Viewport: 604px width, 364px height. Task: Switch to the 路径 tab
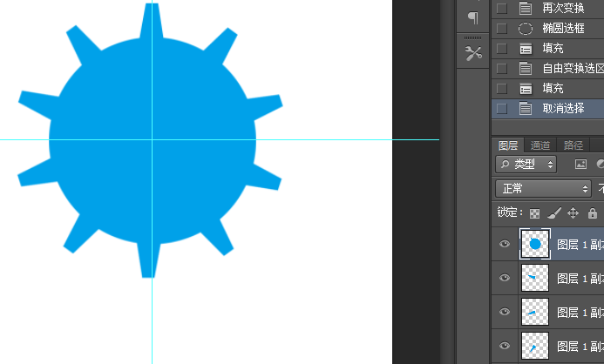coord(573,145)
